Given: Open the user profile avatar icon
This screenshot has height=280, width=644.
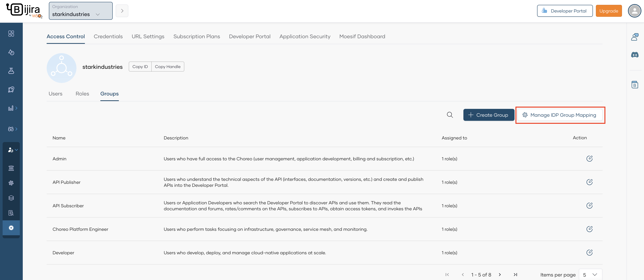Looking at the screenshot, I should click(634, 11).
